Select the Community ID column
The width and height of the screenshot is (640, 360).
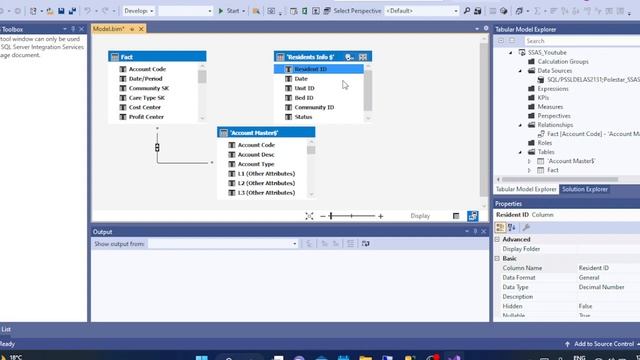pos(314,107)
